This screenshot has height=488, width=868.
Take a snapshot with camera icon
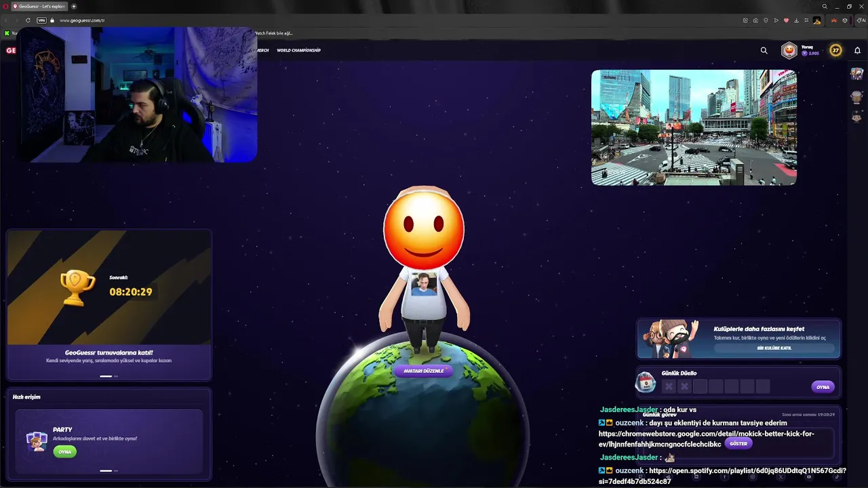[756, 20]
